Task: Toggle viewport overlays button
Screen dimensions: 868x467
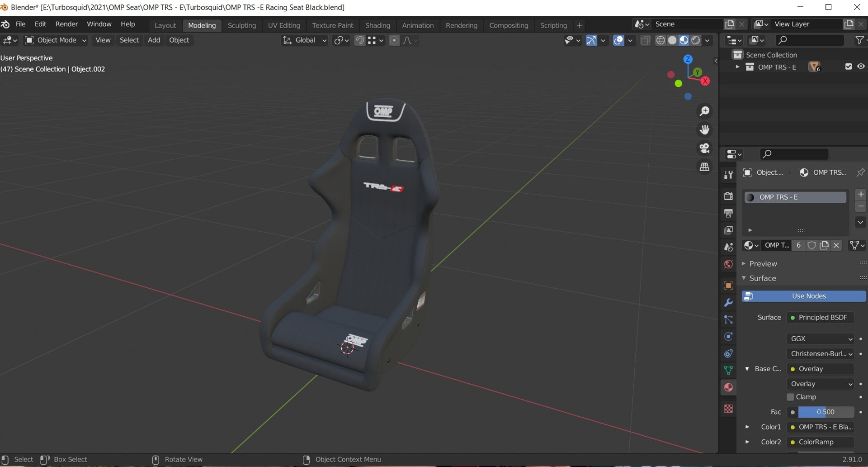Action: tap(618, 40)
